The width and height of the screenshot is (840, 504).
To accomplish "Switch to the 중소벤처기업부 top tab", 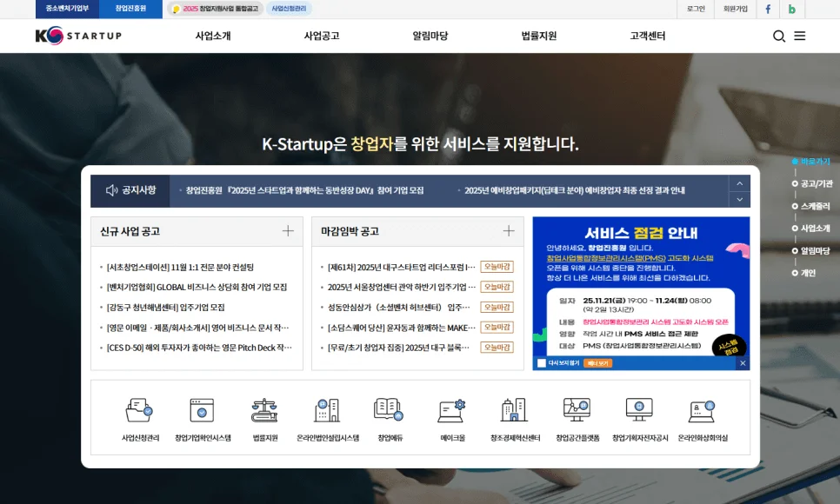I will tap(67, 9).
